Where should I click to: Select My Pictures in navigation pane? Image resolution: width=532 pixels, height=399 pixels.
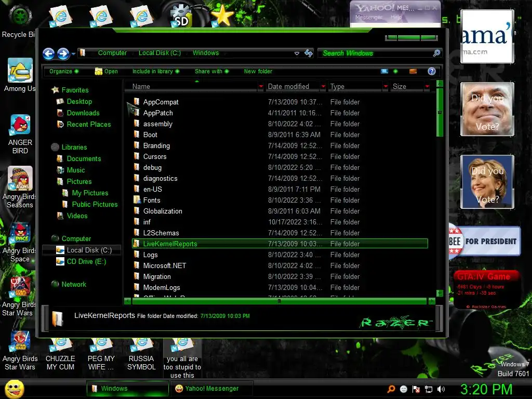tap(89, 193)
